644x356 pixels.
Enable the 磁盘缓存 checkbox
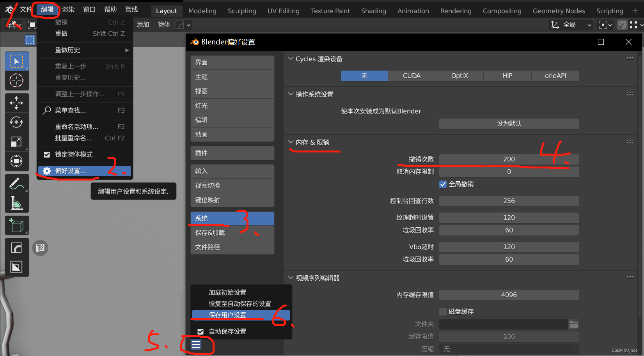click(443, 312)
